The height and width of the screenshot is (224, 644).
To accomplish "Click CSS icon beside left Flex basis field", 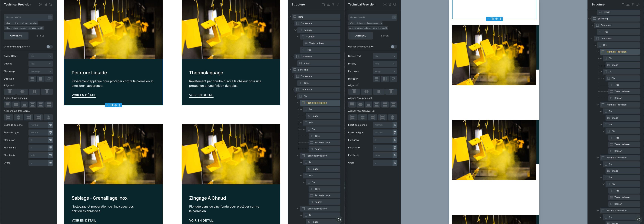I will [51, 155].
